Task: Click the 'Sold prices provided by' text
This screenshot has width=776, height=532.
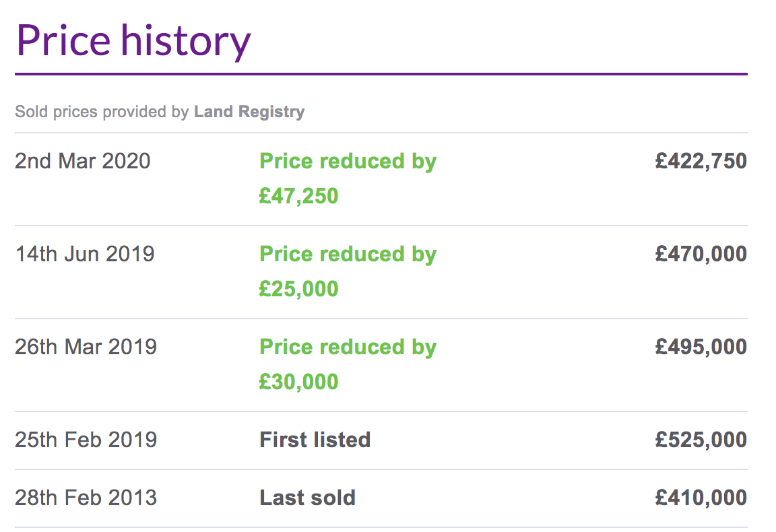Action: click(x=102, y=112)
